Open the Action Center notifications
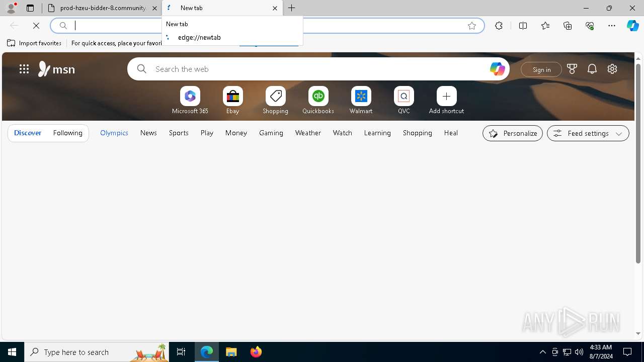This screenshot has height=362, width=644. click(x=627, y=352)
